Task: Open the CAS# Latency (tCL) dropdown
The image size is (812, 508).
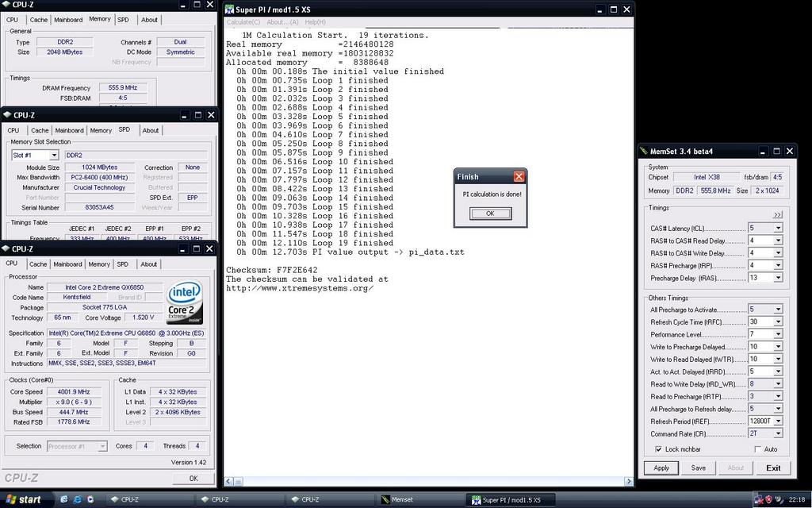Action: [778, 228]
